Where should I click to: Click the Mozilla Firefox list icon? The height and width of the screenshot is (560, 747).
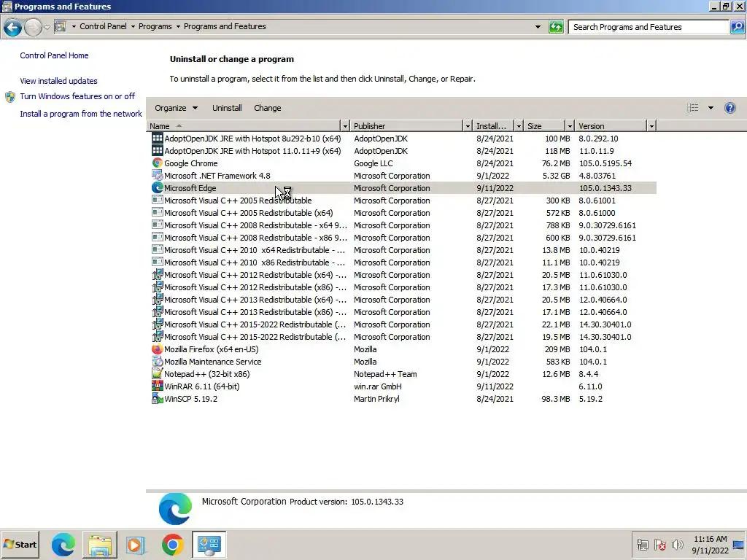click(157, 349)
